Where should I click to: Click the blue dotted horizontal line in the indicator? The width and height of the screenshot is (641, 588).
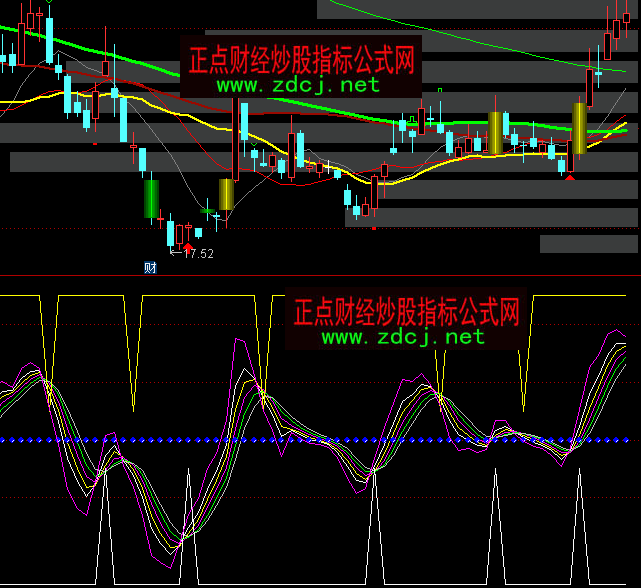point(320,440)
